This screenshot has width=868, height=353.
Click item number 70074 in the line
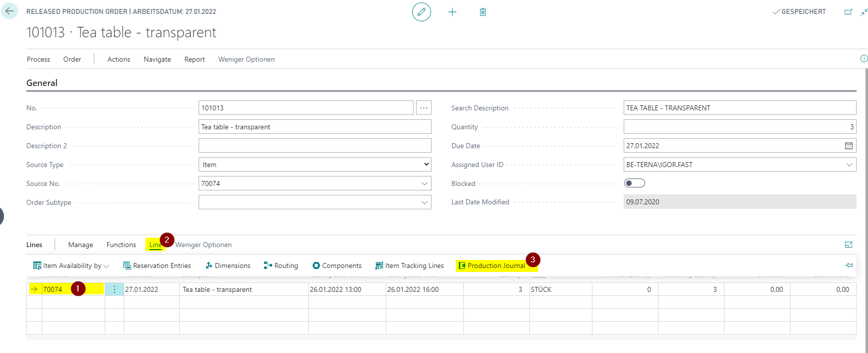tap(53, 289)
